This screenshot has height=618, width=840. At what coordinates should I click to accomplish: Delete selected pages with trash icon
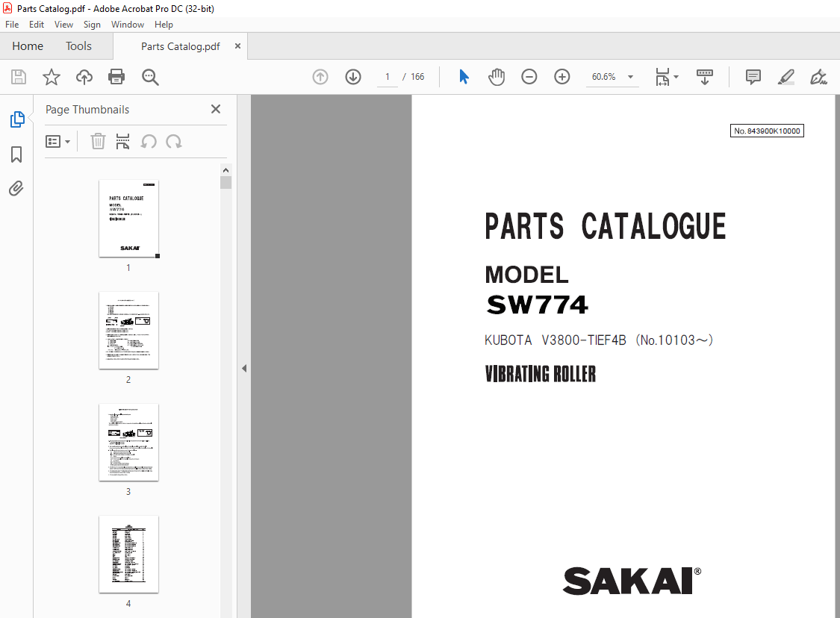98,141
